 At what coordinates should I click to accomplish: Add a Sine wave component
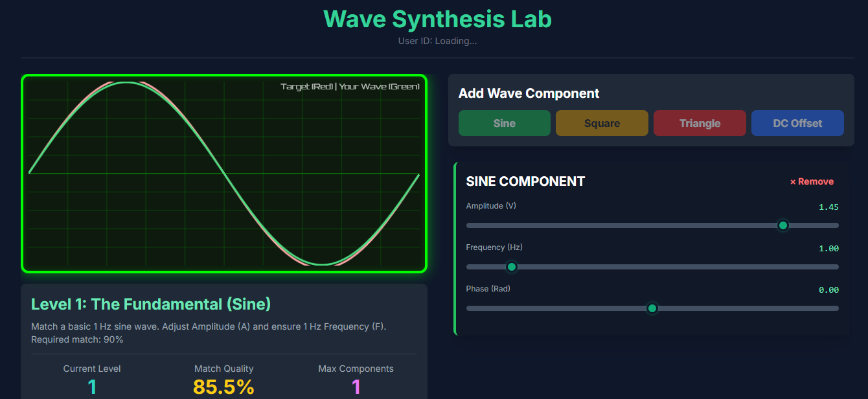505,123
